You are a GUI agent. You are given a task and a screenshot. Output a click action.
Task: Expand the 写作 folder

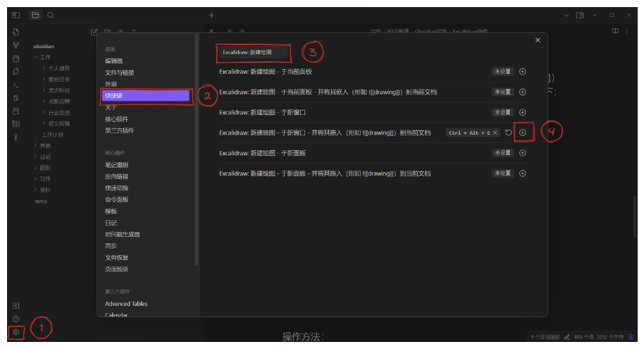(35, 179)
